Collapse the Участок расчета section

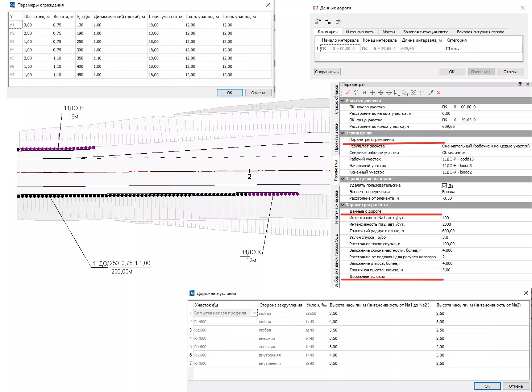point(342,101)
